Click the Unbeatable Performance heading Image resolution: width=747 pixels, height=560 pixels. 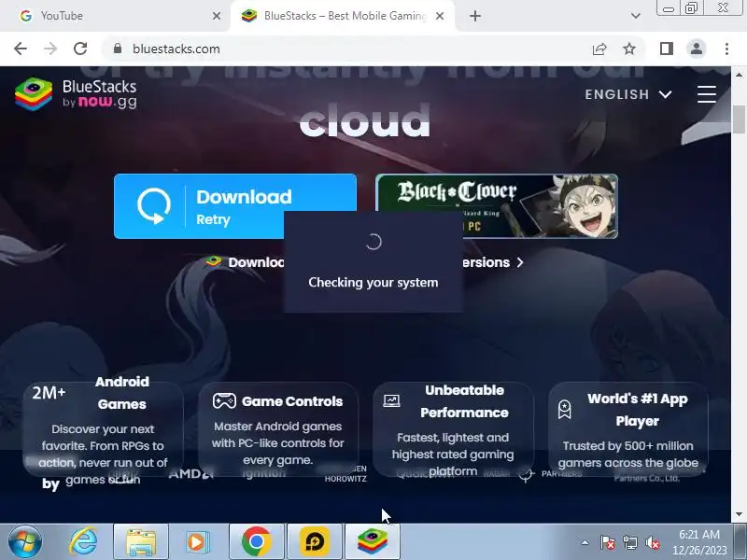pos(464,401)
